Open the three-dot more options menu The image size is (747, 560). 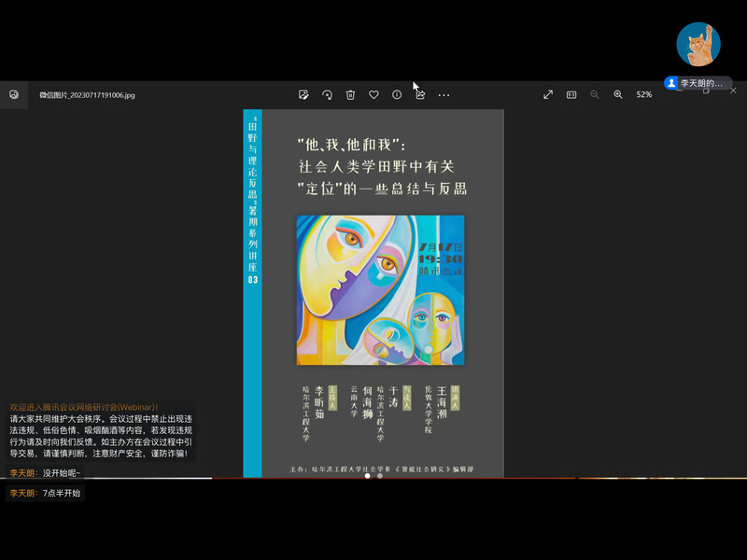click(444, 94)
